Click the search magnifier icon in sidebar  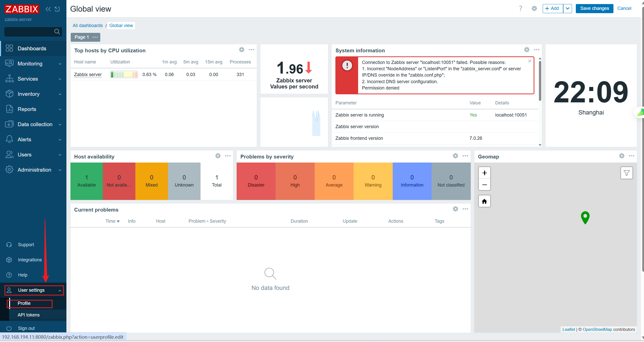pyautogui.click(x=57, y=32)
